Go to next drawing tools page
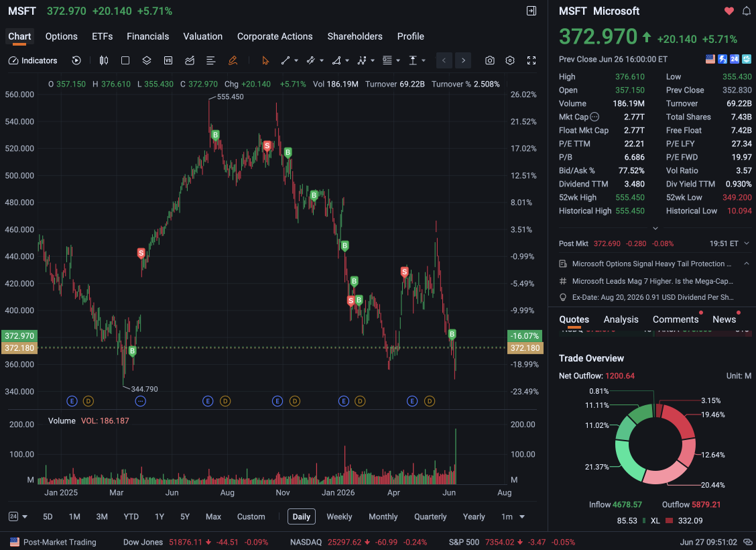The height and width of the screenshot is (550, 756). 463,60
